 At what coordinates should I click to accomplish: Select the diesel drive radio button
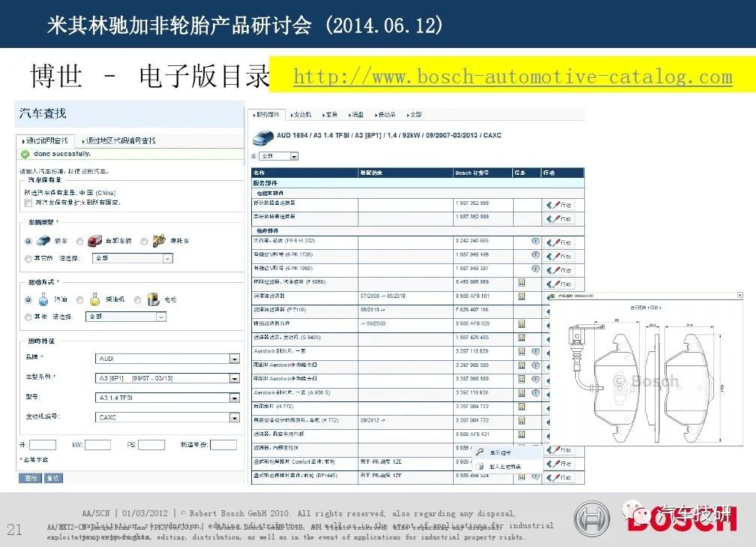pos(80,300)
